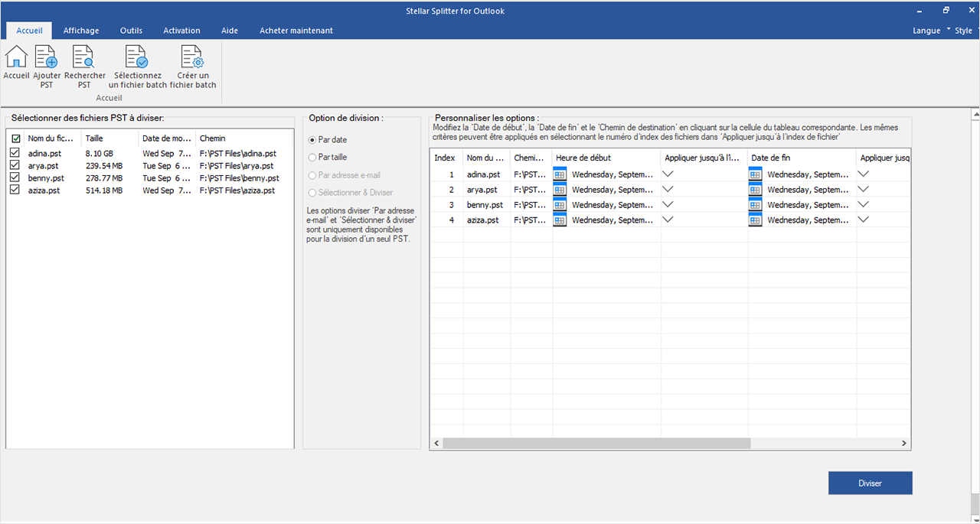This screenshot has width=980, height=524.
Task: Uncheck the arya.pst file checkbox
Action: 15,166
